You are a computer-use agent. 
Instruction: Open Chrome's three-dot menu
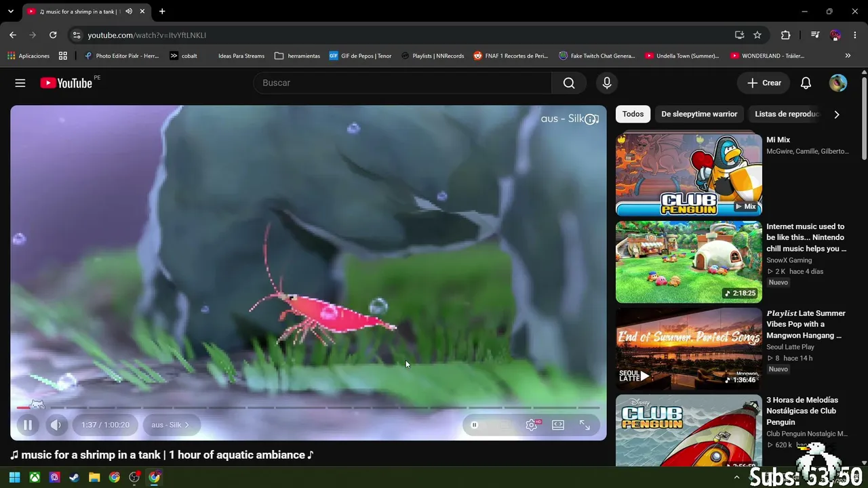click(855, 35)
